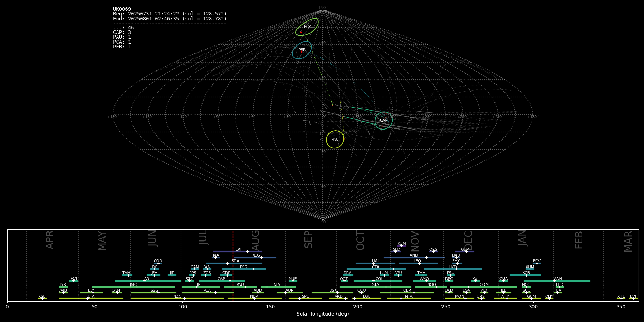Click the LEO shower bar in the timeline
The height and width of the screenshot is (322, 644).
point(418,263)
